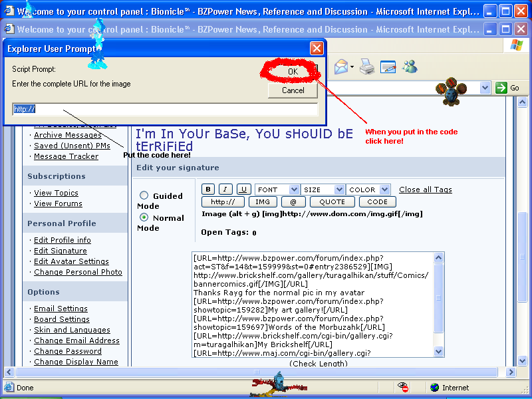Click the @ email tag button
This screenshot has width=532, height=399.
click(x=293, y=201)
